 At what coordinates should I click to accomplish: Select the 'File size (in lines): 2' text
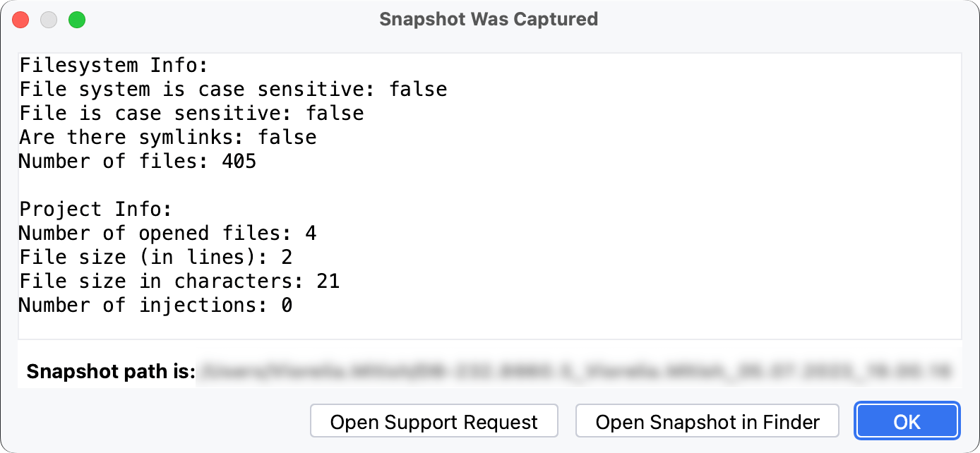[155, 256]
